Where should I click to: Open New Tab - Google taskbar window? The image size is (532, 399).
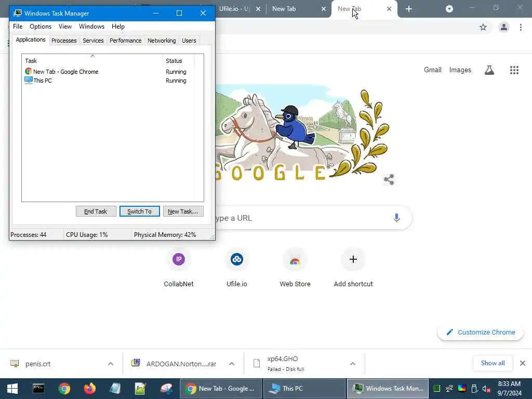click(220, 389)
